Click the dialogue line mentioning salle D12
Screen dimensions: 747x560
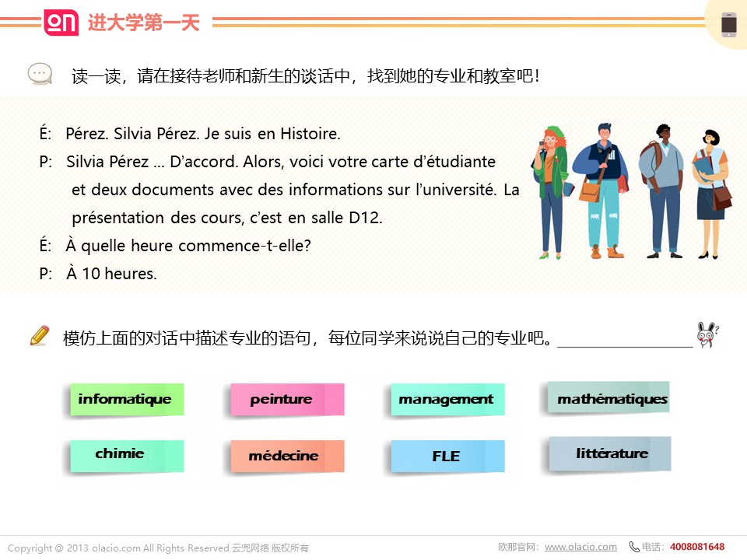[x=227, y=218]
